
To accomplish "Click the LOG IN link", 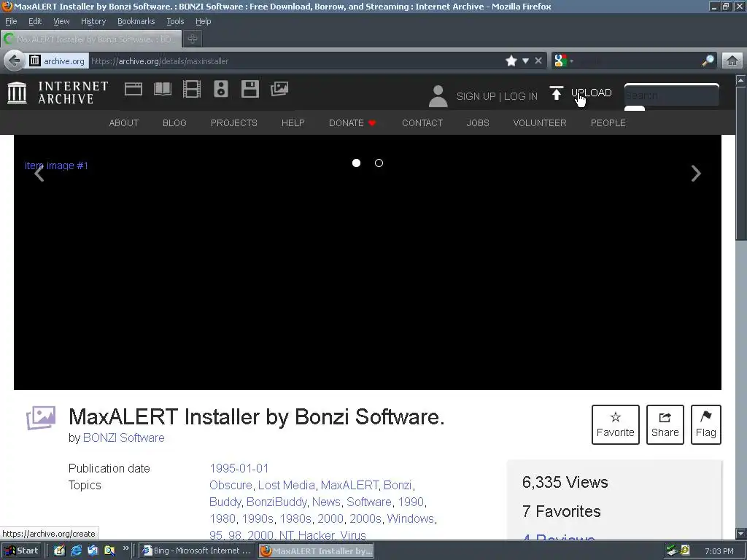I will point(520,96).
